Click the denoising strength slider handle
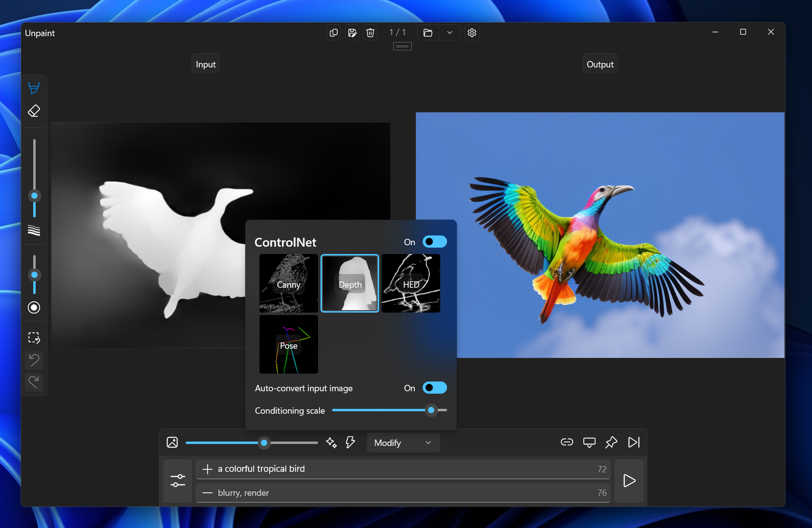This screenshot has height=528, width=812. (x=264, y=443)
